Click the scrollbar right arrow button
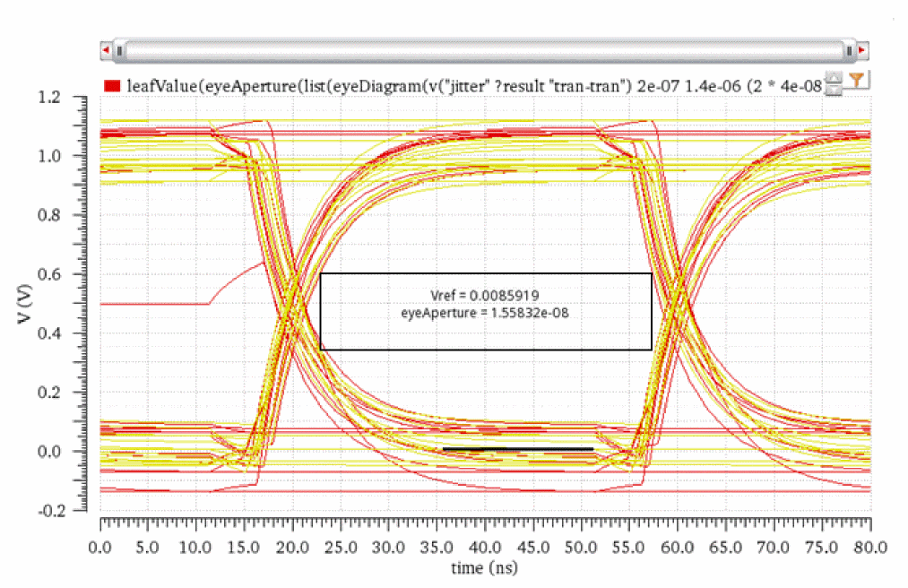 862,51
